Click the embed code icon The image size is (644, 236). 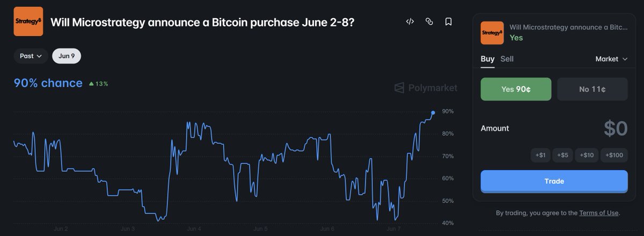point(410,22)
